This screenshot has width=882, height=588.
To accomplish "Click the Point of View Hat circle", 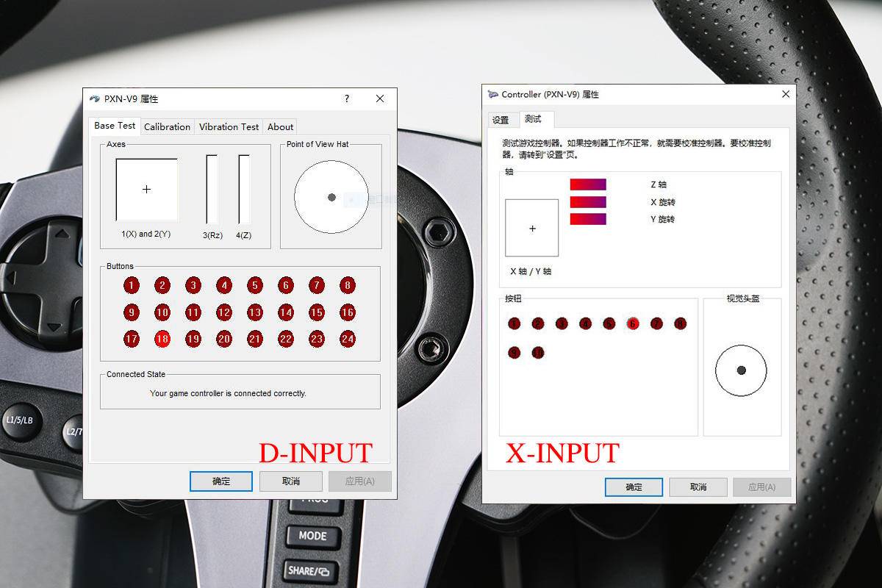I will tap(331, 197).
